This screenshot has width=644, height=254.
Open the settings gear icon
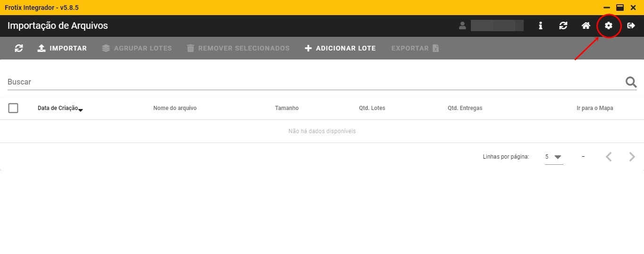pyautogui.click(x=609, y=25)
